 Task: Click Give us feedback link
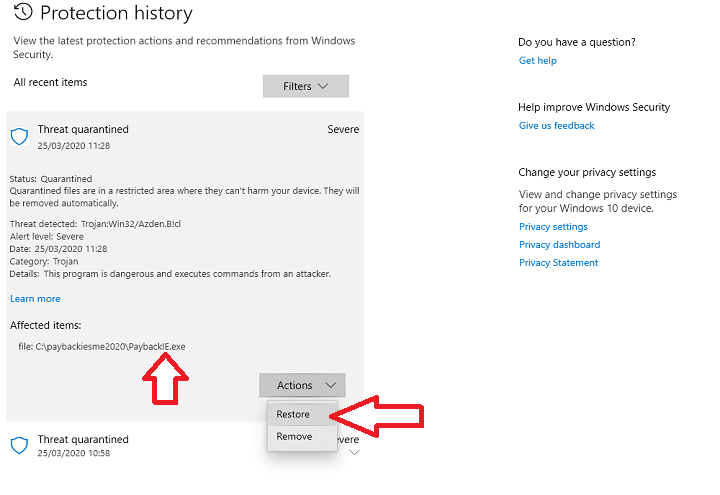[x=556, y=126]
